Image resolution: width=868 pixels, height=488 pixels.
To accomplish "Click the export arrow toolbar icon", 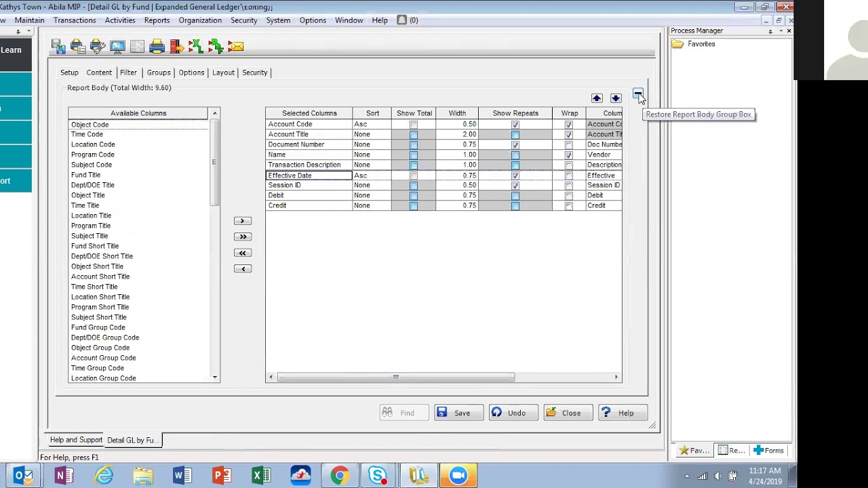I will 177,46.
